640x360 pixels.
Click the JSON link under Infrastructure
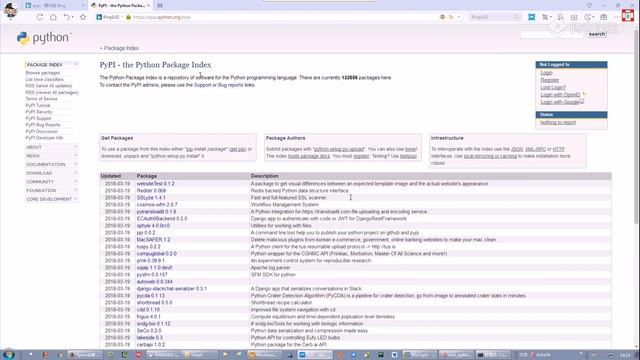coord(517,149)
